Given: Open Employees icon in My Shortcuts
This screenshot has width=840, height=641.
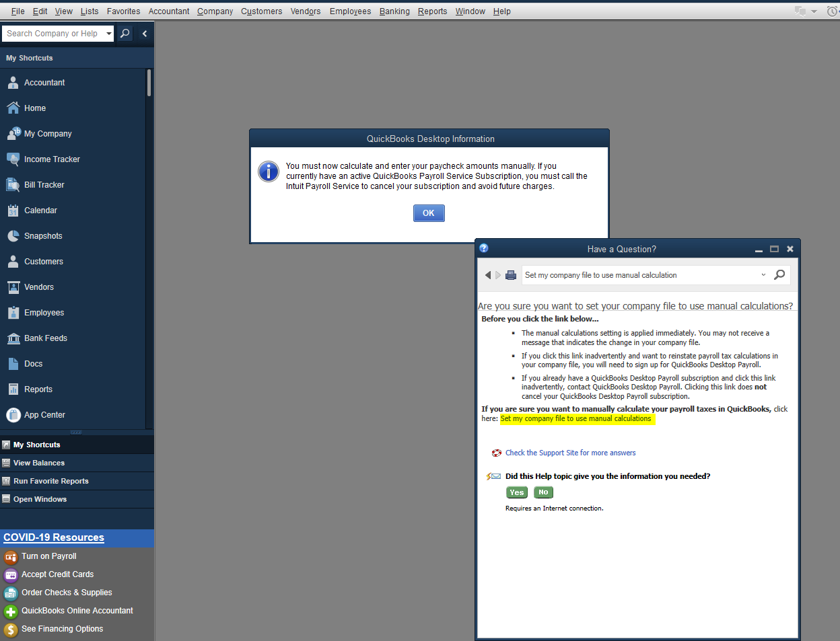Looking at the screenshot, I should pyautogui.click(x=13, y=313).
